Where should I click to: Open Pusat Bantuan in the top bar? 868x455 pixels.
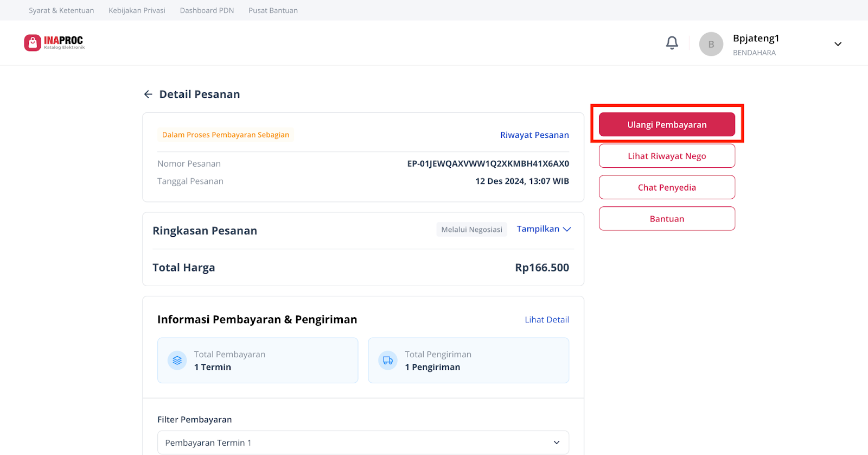[273, 10]
